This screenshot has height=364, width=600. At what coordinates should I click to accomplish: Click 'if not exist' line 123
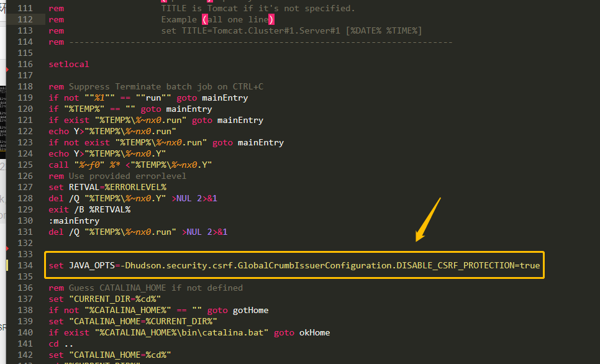[166, 142]
